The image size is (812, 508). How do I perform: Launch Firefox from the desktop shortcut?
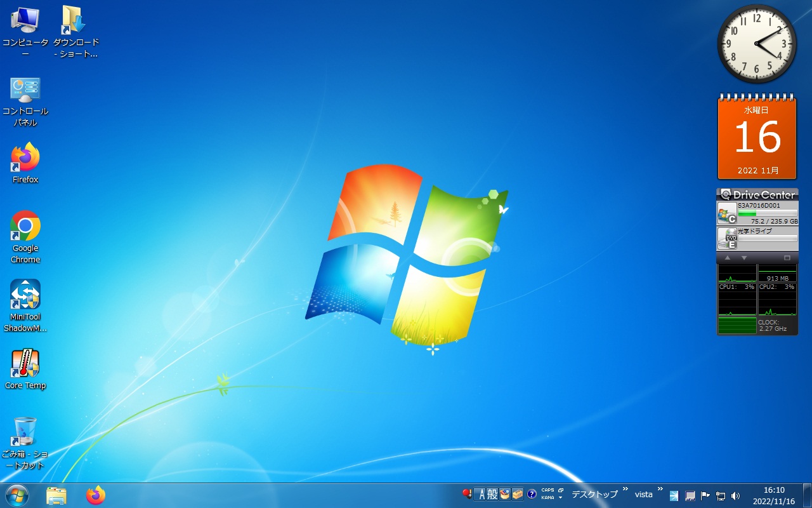click(25, 163)
